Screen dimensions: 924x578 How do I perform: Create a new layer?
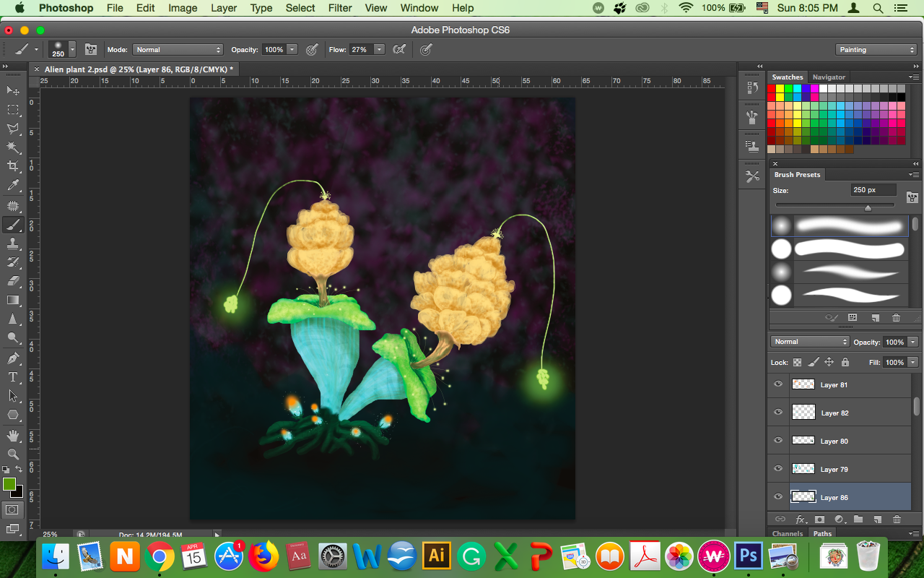click(x=877, y=519)
